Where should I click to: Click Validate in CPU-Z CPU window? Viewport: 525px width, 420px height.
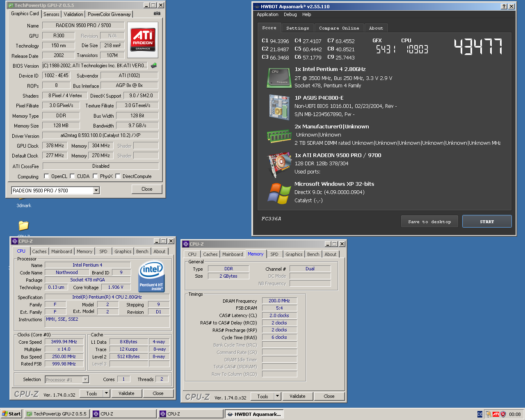[126, 393]
